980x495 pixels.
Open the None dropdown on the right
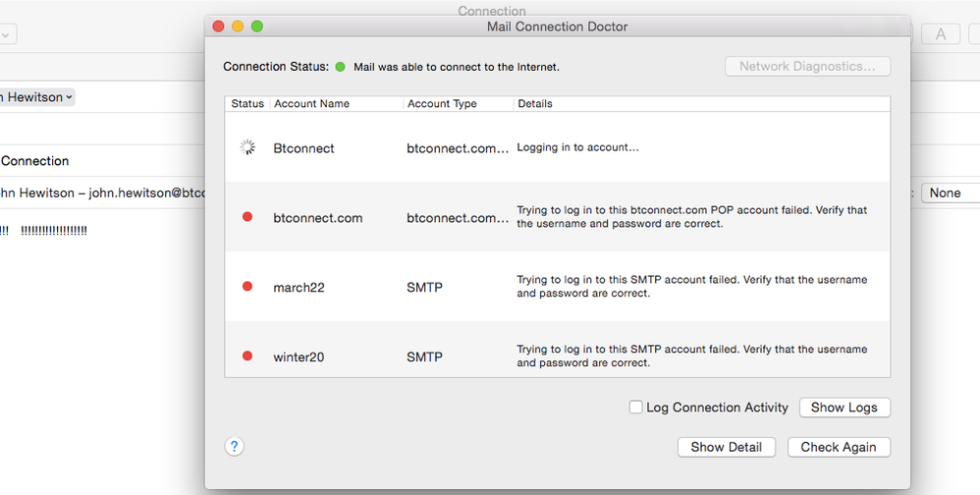[949, 193]
